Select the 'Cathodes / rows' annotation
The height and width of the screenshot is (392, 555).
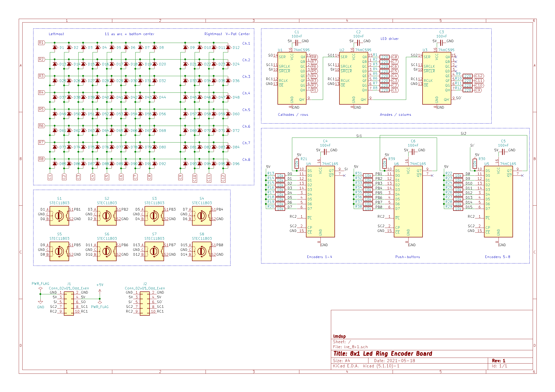(x=293, y=115)
